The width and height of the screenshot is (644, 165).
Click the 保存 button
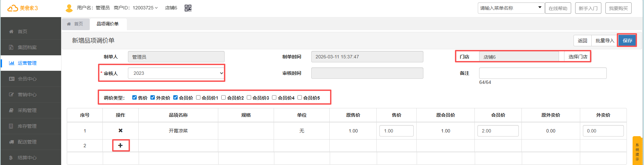[x=627, y=41]
